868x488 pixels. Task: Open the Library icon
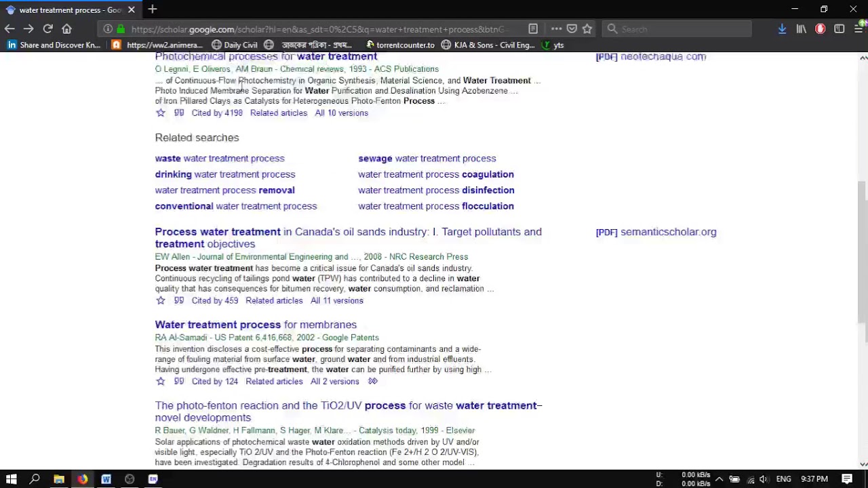coord(802,29)
